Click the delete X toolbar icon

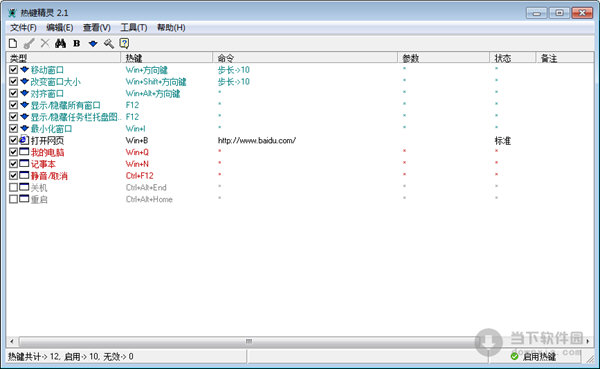pyautogui.click(x=45, y=43)
